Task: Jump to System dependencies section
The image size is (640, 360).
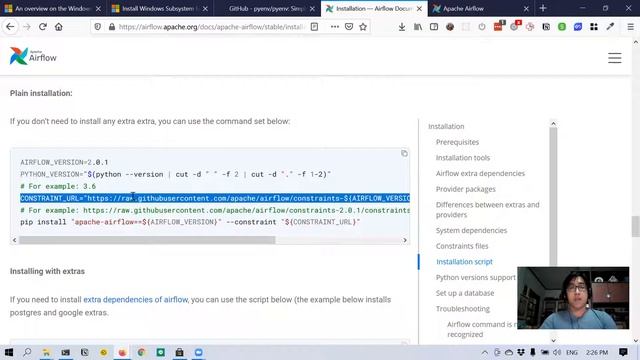Action: pyautogui.click(x=471, y=230)
